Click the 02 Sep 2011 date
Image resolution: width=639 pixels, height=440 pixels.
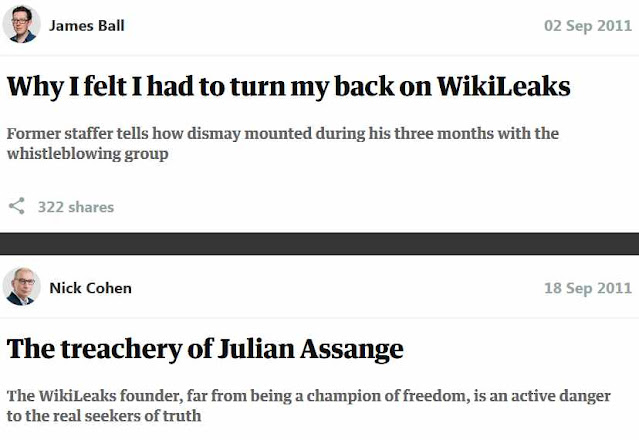588,26
